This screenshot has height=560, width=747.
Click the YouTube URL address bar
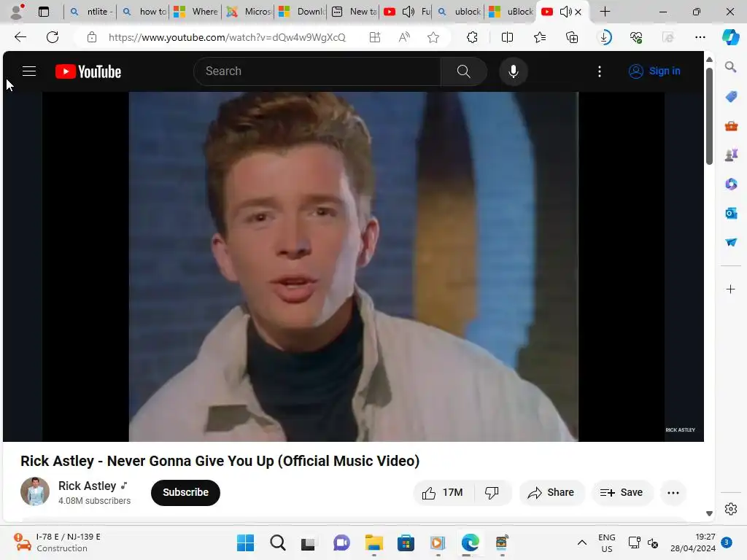(228, 37)
